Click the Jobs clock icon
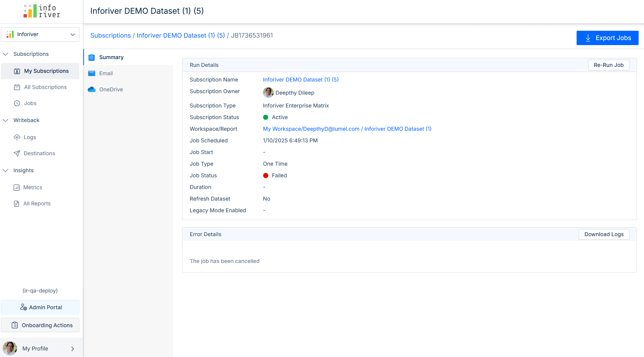644x357 pixels. tap(17, 103)
